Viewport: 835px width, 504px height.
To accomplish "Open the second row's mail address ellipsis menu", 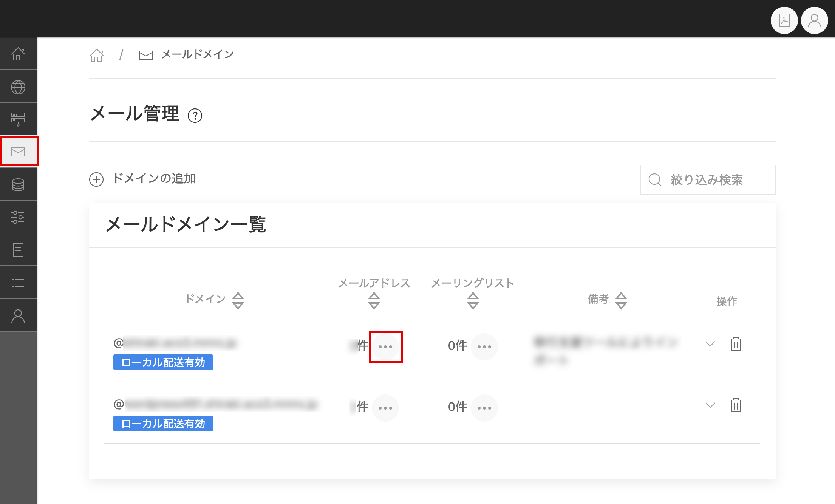I will [x=385, y=408].
